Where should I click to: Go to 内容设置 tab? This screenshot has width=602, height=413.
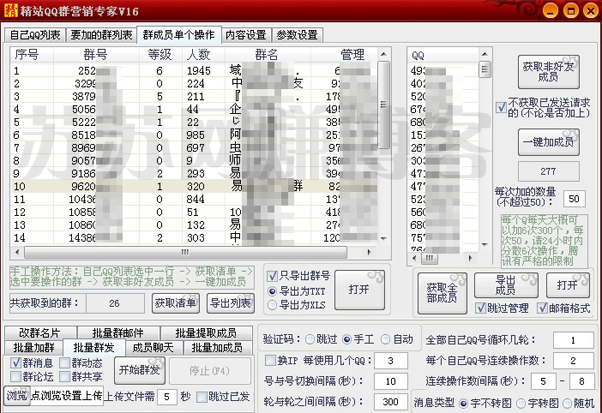tap(246, 35)
